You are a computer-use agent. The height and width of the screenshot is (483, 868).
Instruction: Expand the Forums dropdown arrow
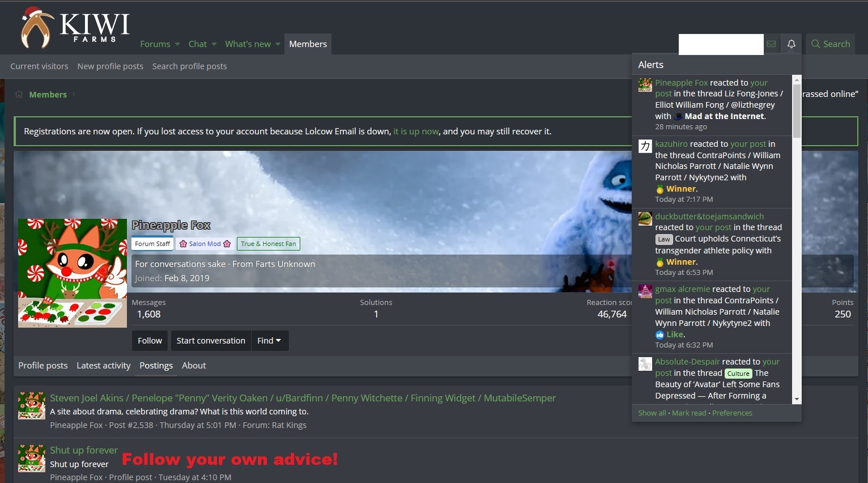coord(177,44)
